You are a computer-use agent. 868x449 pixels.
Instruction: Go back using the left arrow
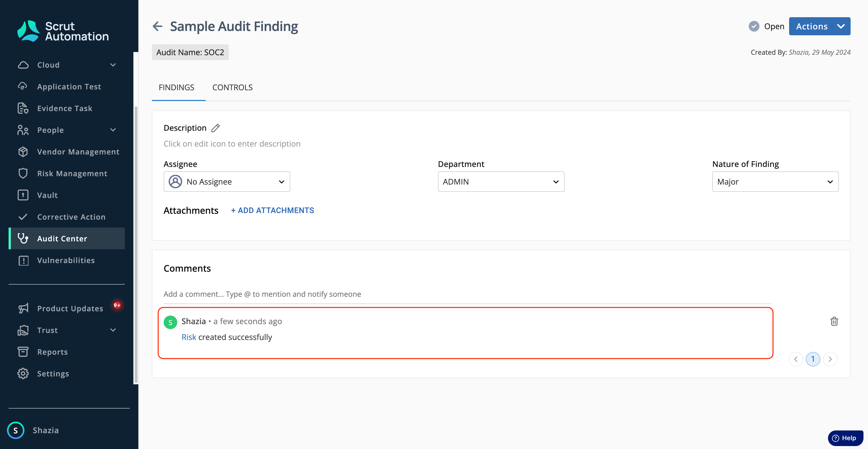(157, 26)
